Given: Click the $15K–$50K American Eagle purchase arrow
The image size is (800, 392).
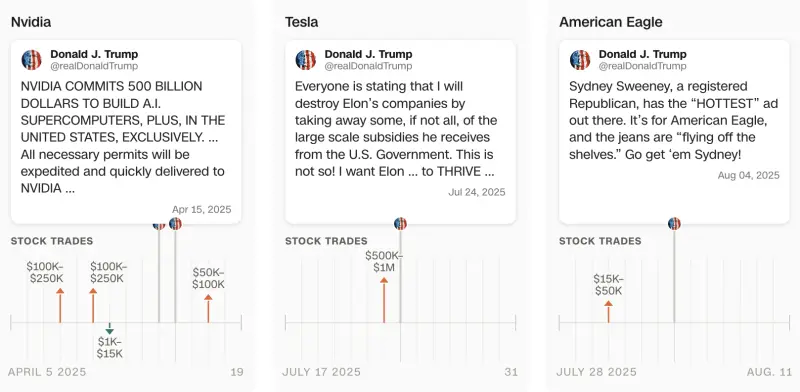Looking at the screenshot, I should pos(608,311).
